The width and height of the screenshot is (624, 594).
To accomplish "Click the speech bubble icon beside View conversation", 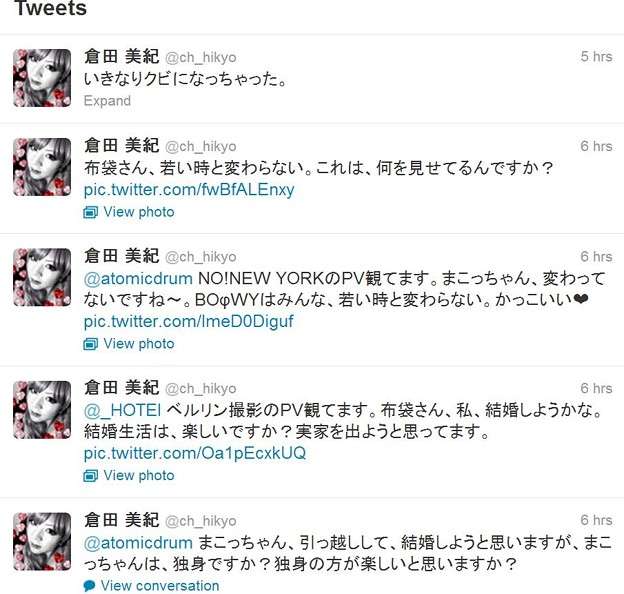I will [90, 586].
